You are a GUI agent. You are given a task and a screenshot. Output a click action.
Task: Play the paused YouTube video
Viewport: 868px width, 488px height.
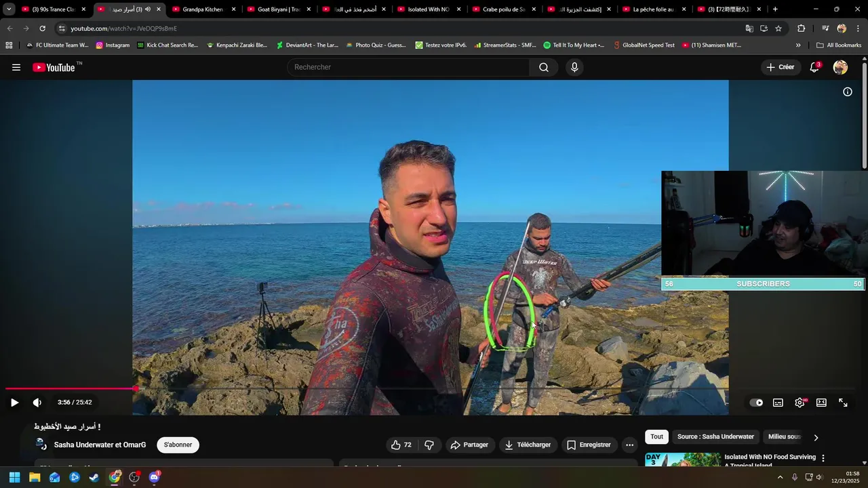pyautogui.click(x=14, y=402)
